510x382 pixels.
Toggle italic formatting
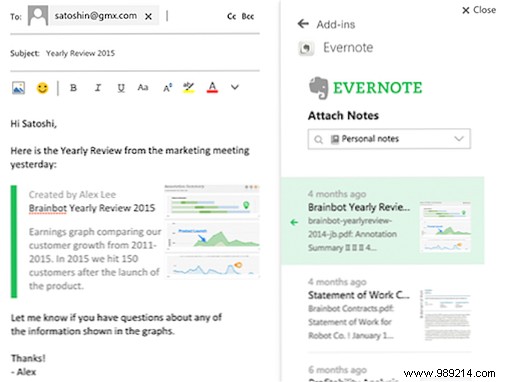tap(97, 88)
